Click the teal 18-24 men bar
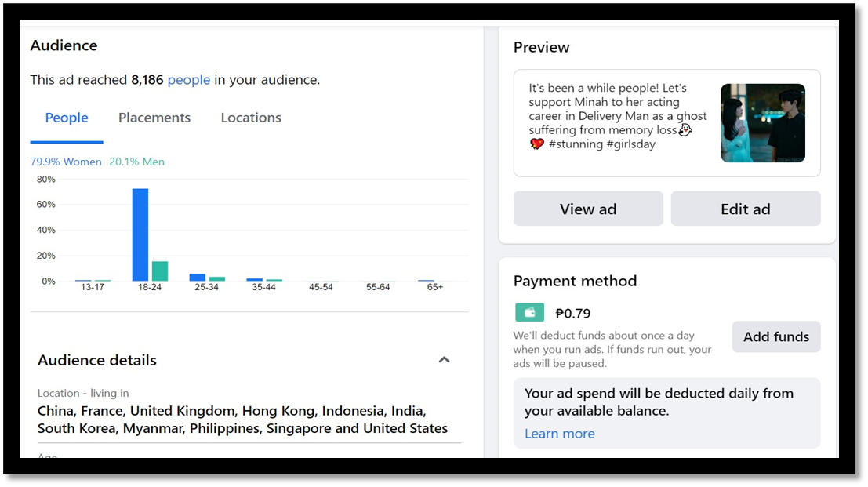Screen dimensions: 868x487 160,271
